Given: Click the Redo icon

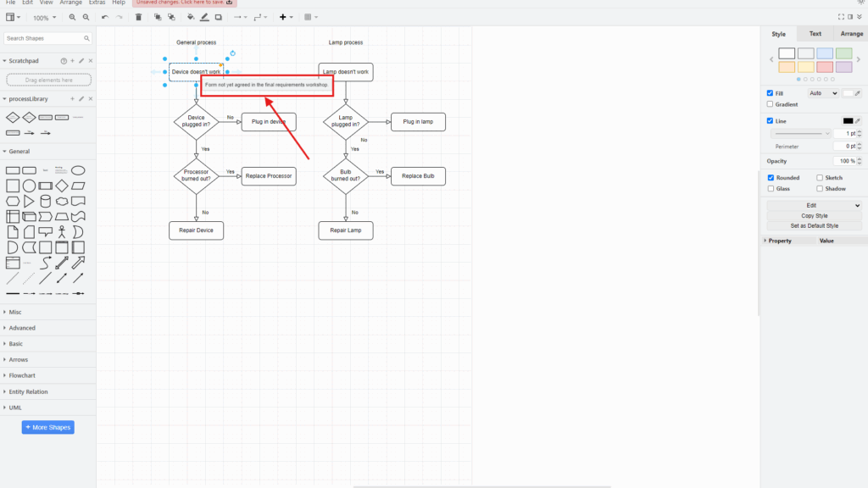Looking at the screenshot, I should (x=120, y=16).
